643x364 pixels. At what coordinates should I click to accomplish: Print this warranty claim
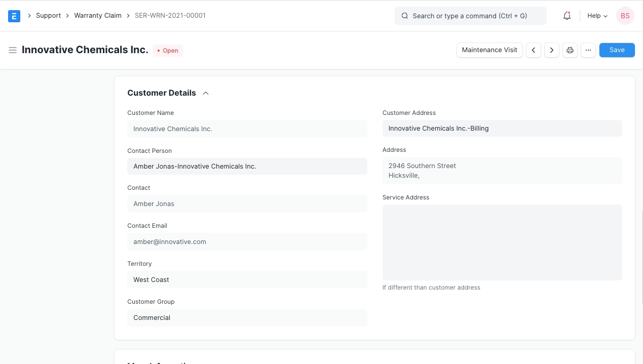point(570,50)
